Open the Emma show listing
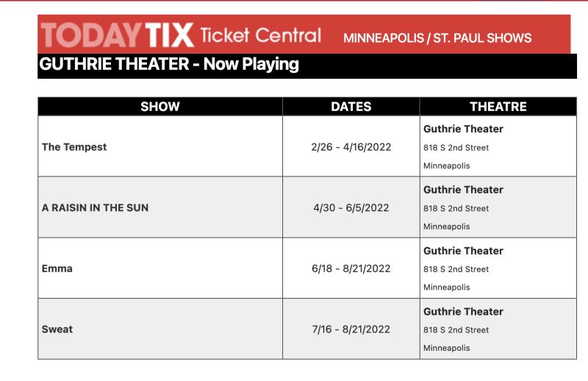Screen dimensions: 588x381 coord(57,268)
